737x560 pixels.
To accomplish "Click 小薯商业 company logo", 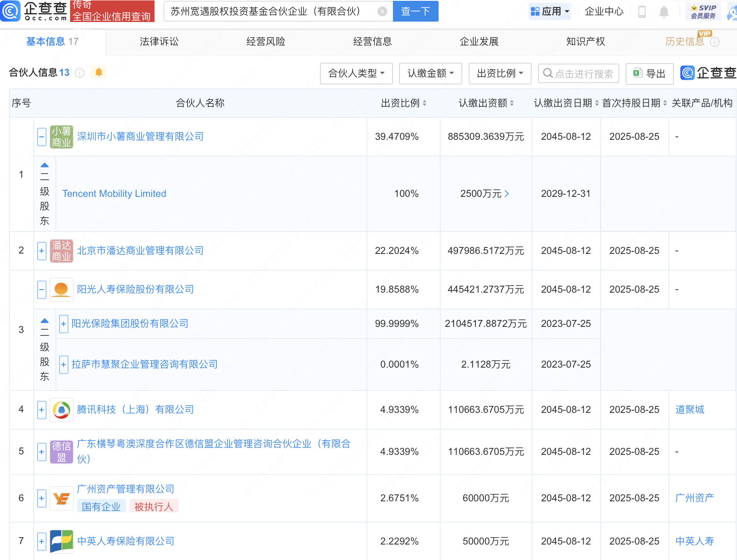I will coord(62,137).
